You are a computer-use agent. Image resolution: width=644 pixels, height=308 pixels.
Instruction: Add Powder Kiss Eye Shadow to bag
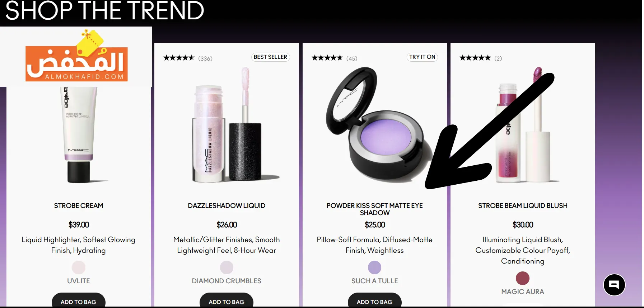coord(375,300)
